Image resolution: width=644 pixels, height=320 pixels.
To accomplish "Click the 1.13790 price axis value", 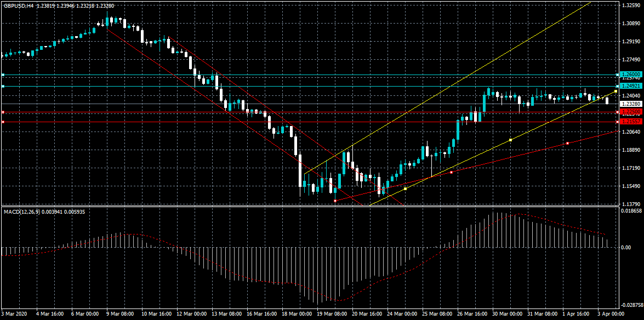I will point(631,204).
